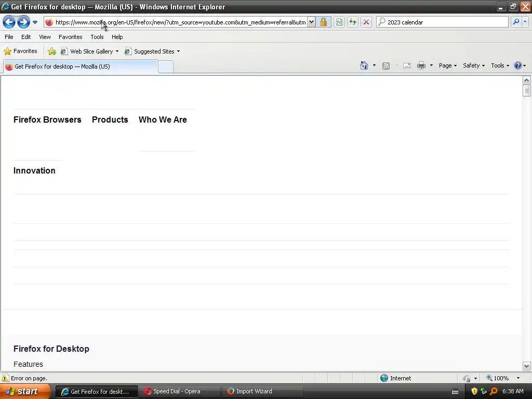Viewport: 532px width, 399px height.
Task: Click the Innovation navigation link
Action: [34, 170]
